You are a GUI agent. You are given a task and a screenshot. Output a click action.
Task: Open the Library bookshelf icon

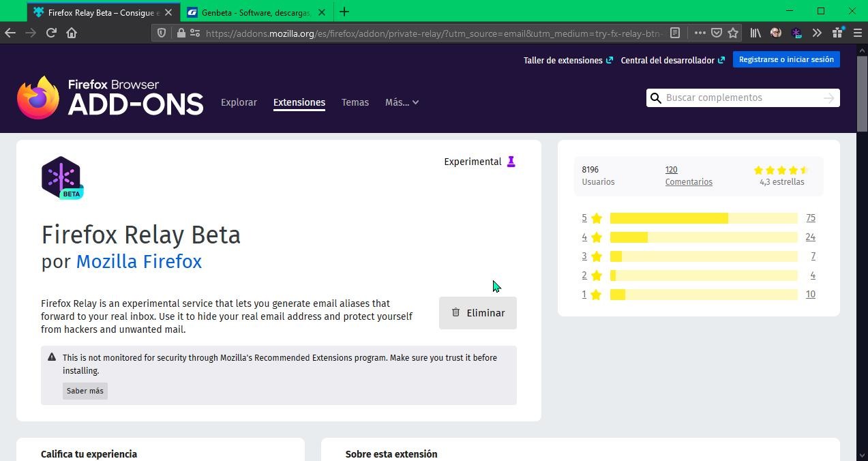755,33
